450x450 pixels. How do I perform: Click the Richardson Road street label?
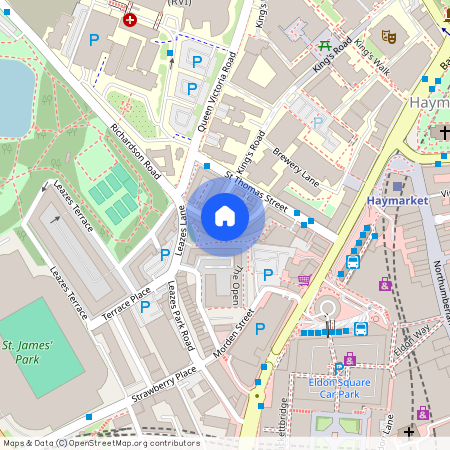coord(136,152)
